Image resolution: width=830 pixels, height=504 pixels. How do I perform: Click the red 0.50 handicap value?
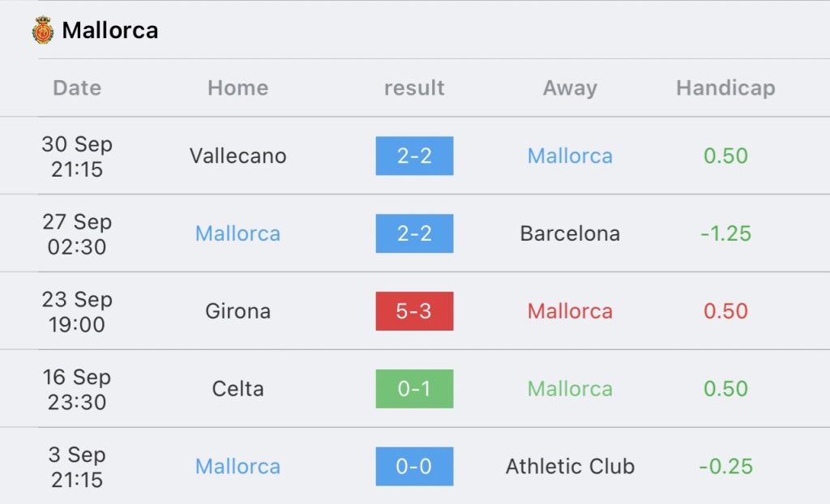click(725, 311)
